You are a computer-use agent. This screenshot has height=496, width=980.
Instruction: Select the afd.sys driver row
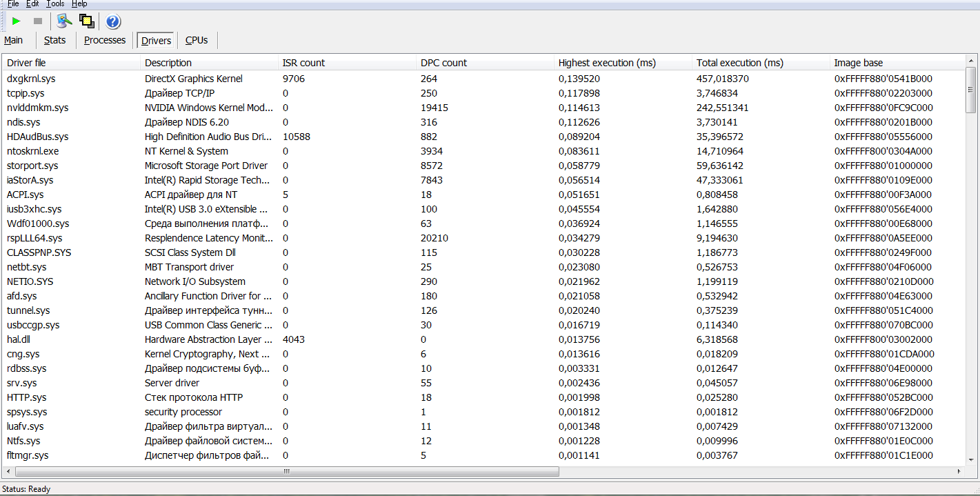pos(483,296)
